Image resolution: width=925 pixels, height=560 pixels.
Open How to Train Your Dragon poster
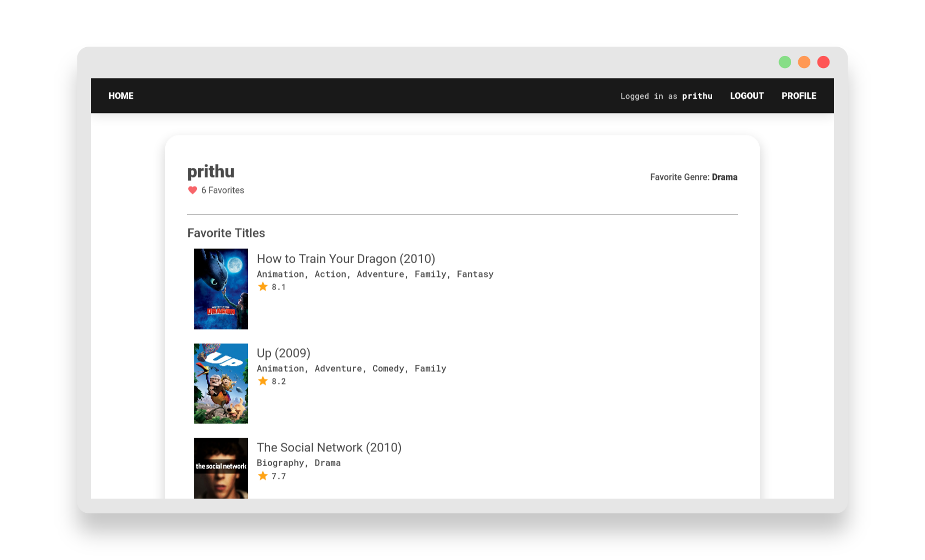click(221, 289)
